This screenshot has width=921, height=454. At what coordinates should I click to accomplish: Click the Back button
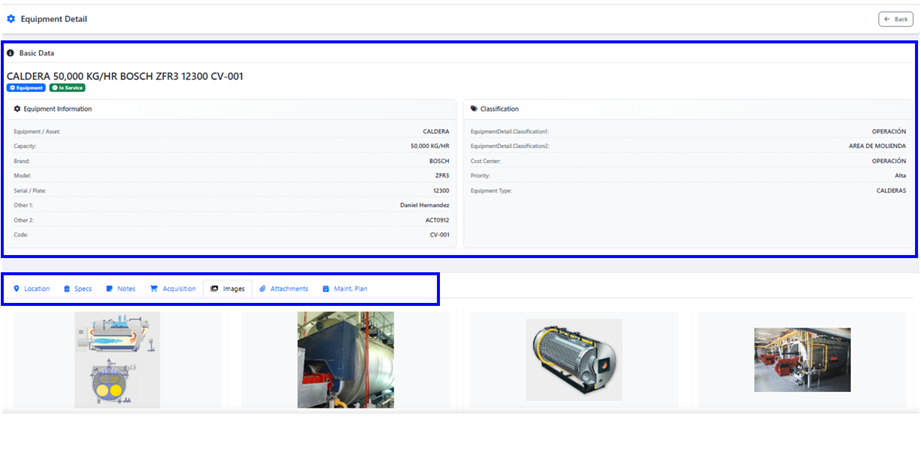click(x=896, y=19)
